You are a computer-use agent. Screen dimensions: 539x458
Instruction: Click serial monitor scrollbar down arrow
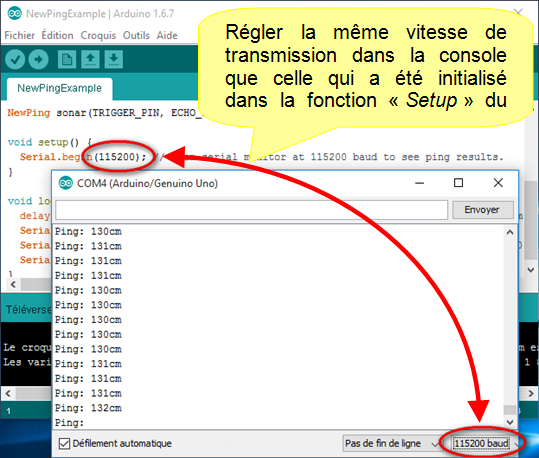click(x=510, y=422)
